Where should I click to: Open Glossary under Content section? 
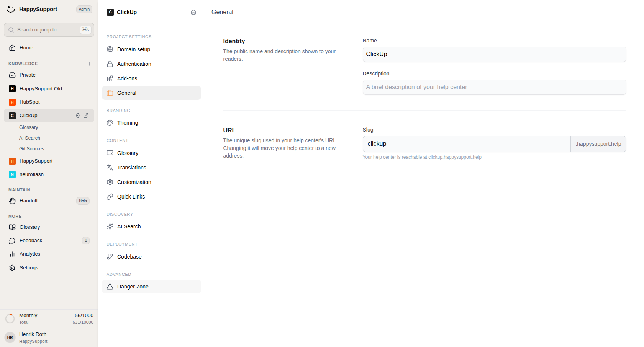click(x=151, y=153)
